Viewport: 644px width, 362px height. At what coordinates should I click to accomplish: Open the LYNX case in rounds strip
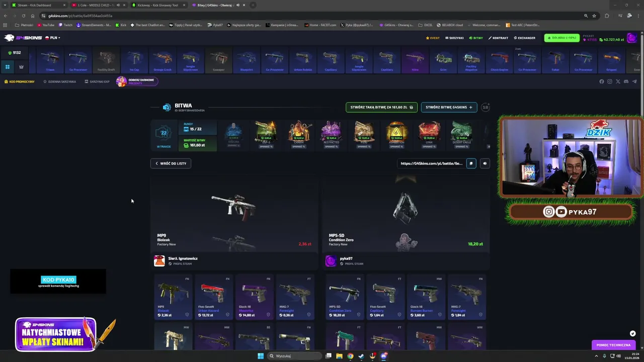coord(430,135)
